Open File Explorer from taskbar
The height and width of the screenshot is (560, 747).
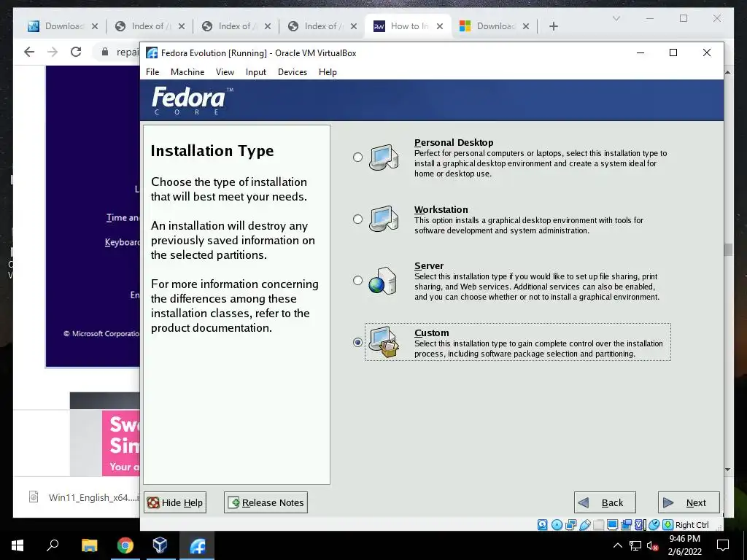89,545
